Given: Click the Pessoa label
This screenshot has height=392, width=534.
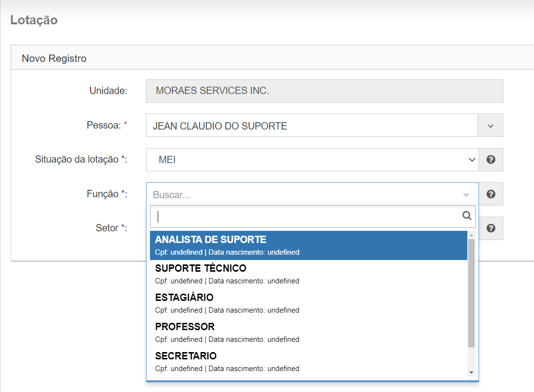Looking at the screenshot, I should point(107,125).
